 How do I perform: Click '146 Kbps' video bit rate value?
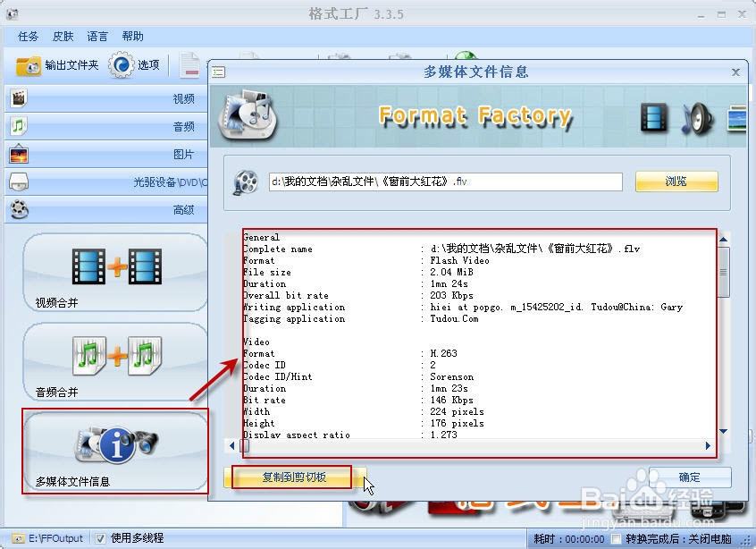point(451,400)
